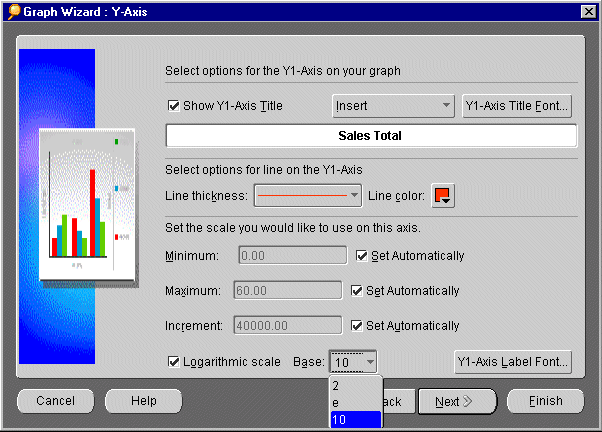Pick base 10 in the dropdown list

click(355, 418)
